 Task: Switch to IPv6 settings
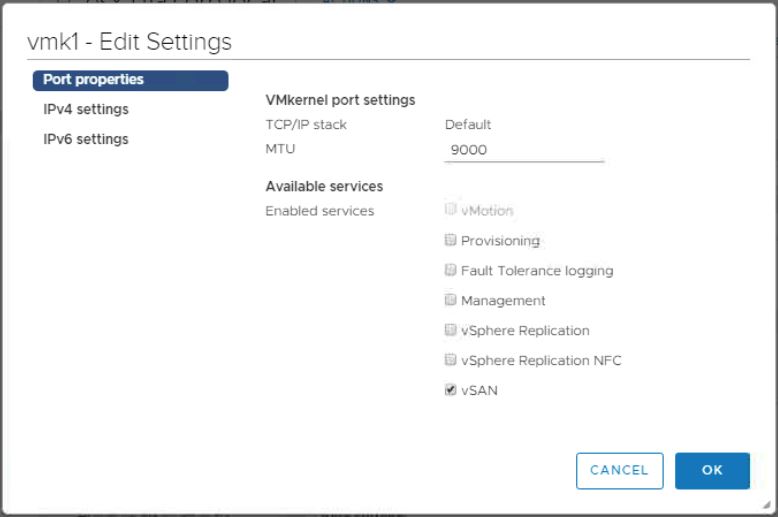pyautogui.click(x=86, y=140)
